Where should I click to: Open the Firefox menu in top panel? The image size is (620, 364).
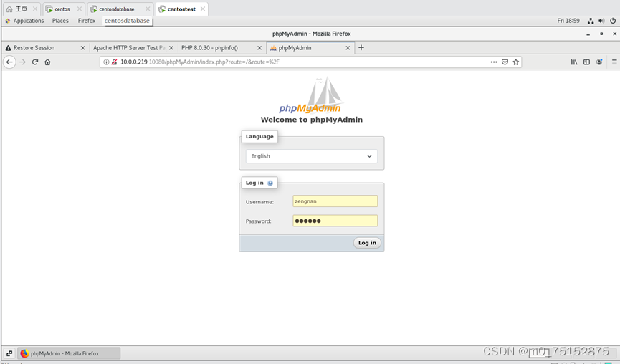(x=87, y=21)
